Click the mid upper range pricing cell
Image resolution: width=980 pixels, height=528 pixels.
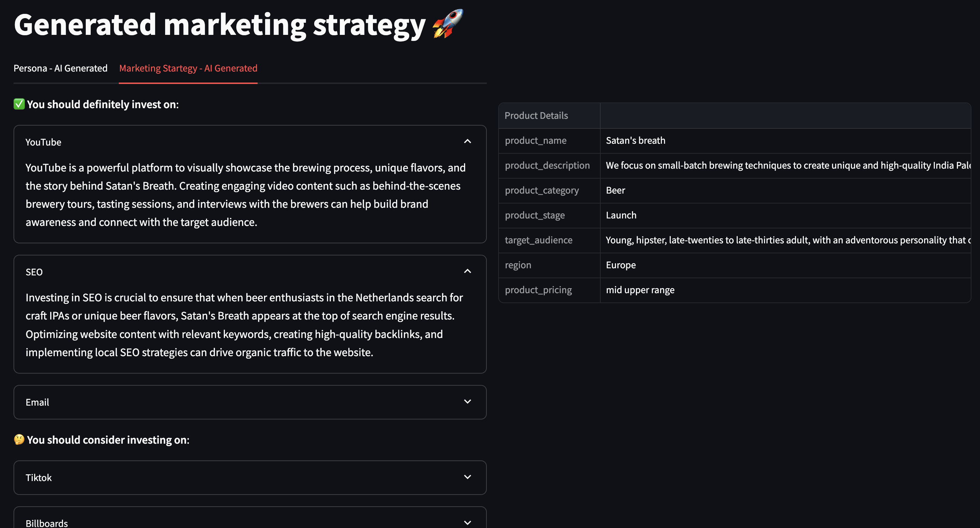(640, 290)
